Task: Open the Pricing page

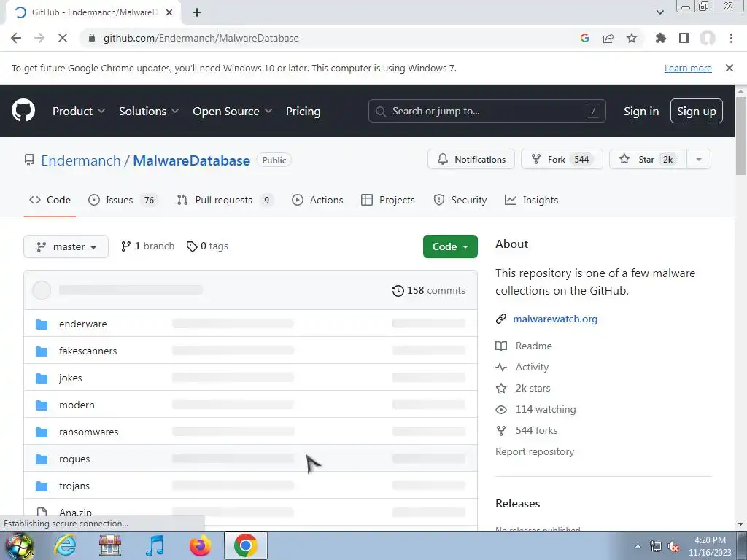Action: pos(303,111)
